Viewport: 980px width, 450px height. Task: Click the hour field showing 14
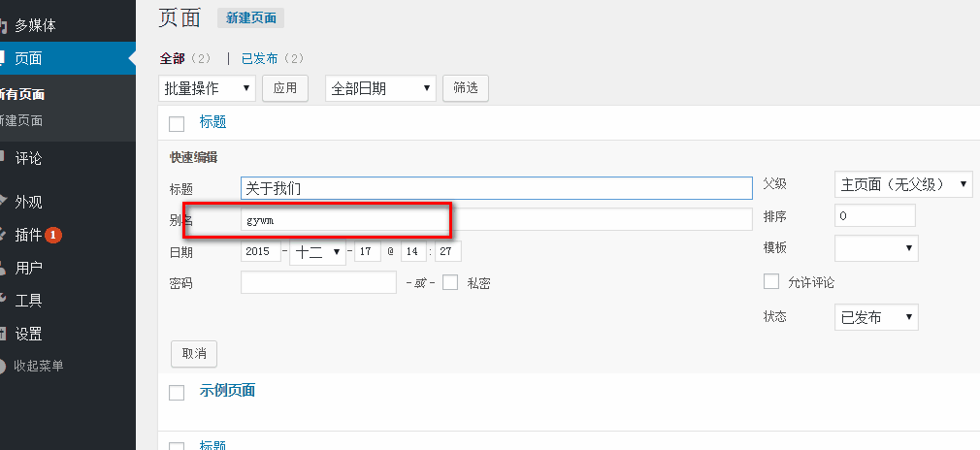click(x=413, y=251)
